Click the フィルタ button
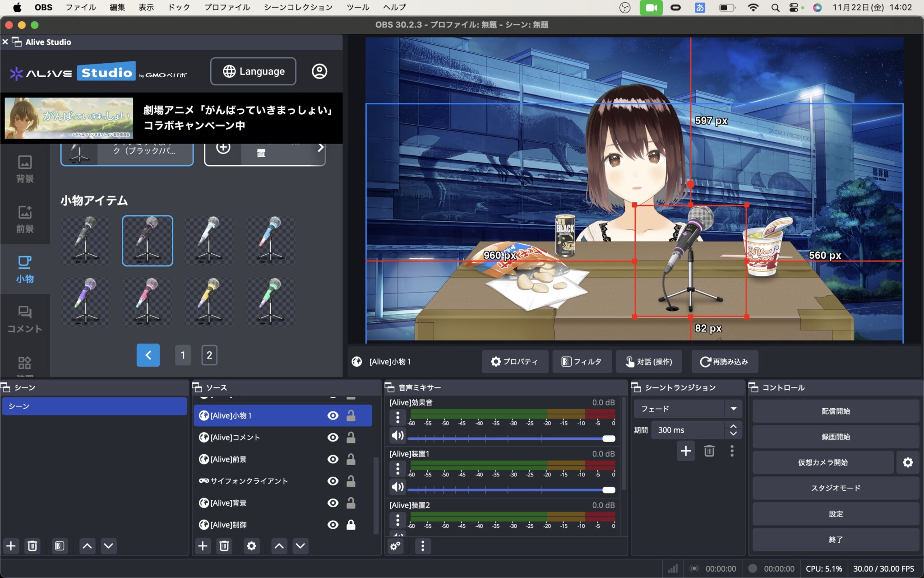 (x=582, y=362)
